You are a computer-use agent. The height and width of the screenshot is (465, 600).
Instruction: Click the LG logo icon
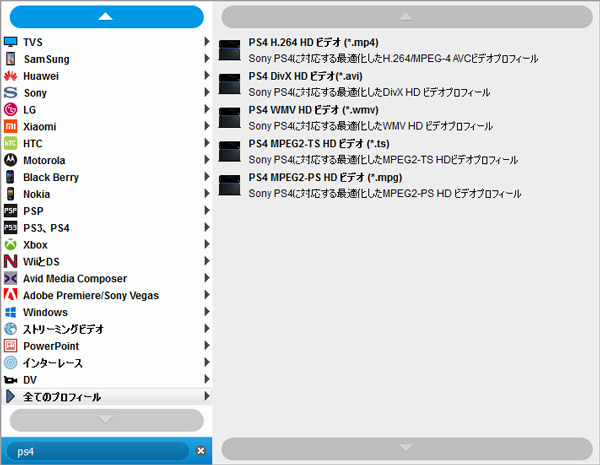(x=11, y=110)
